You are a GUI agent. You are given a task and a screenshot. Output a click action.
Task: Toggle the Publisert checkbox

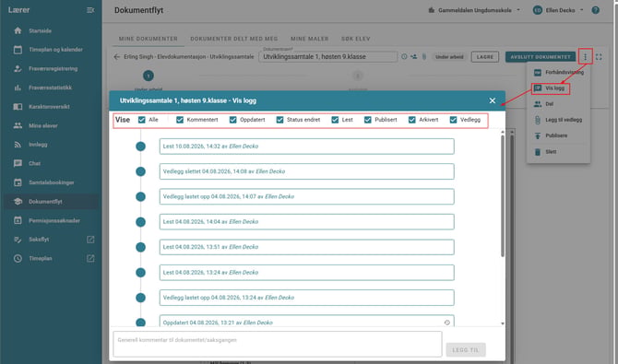[368, 120]
